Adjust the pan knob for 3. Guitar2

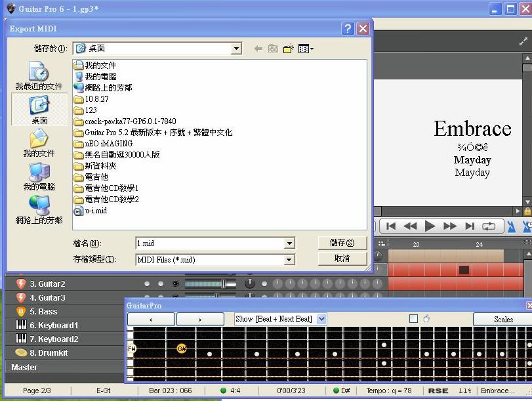(x=250, y=283)
